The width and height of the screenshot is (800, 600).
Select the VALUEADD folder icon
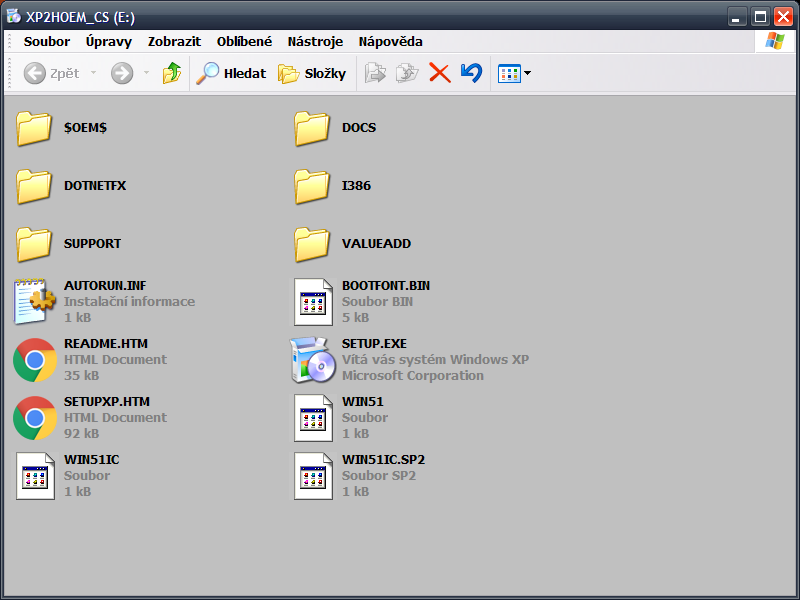click(x=312, y=245)
